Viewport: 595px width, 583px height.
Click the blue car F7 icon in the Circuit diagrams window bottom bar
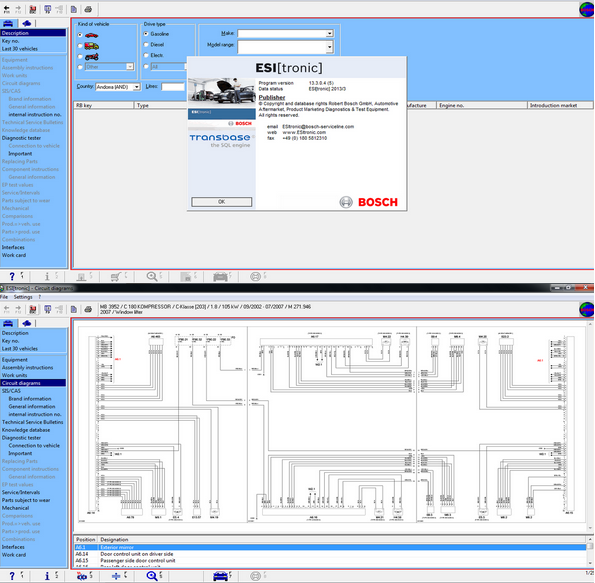click(x=220, y=576)
